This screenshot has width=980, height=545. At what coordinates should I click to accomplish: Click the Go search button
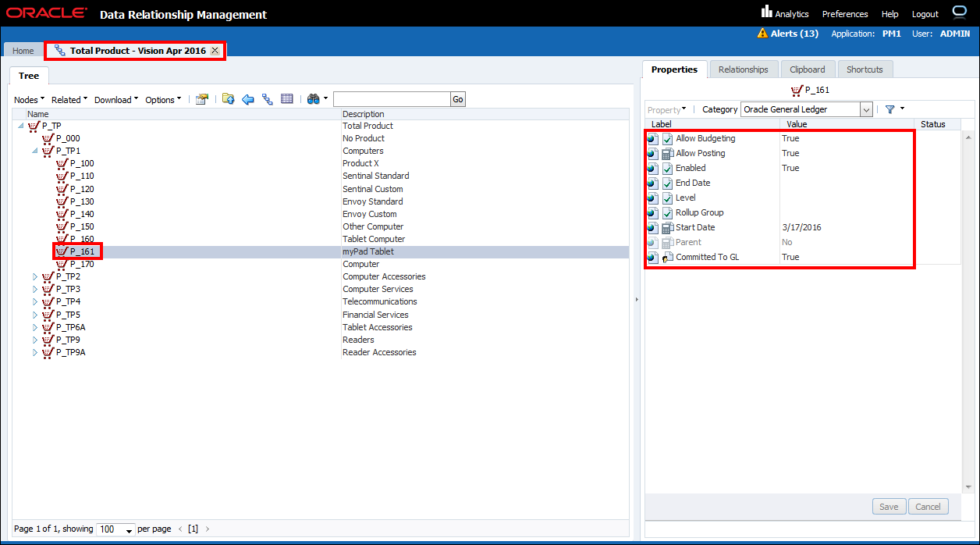458,99
